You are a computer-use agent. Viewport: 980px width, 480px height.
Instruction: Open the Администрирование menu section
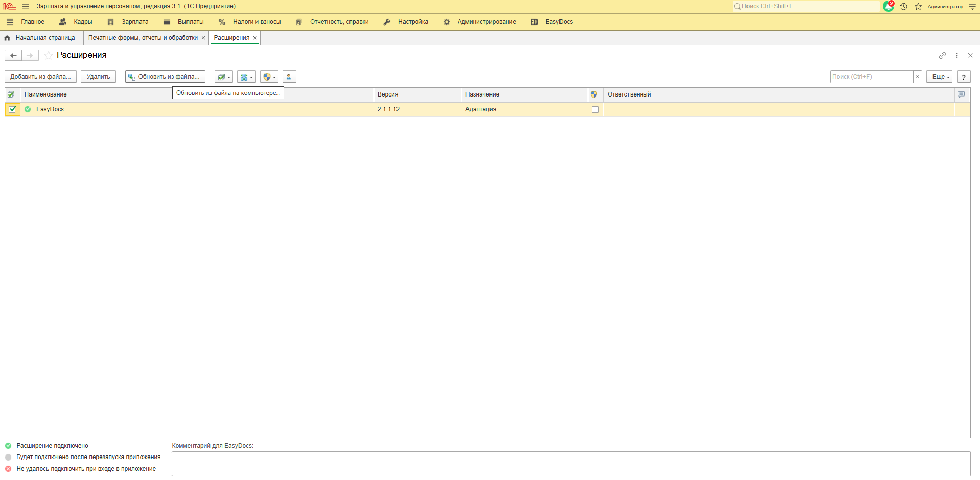[x=486, y=22]
